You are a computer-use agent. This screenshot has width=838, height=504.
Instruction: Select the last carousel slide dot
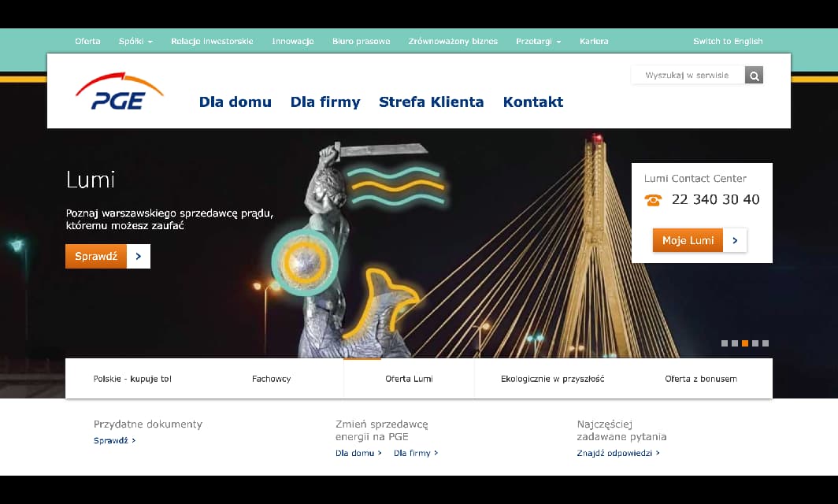click(766, 343)
